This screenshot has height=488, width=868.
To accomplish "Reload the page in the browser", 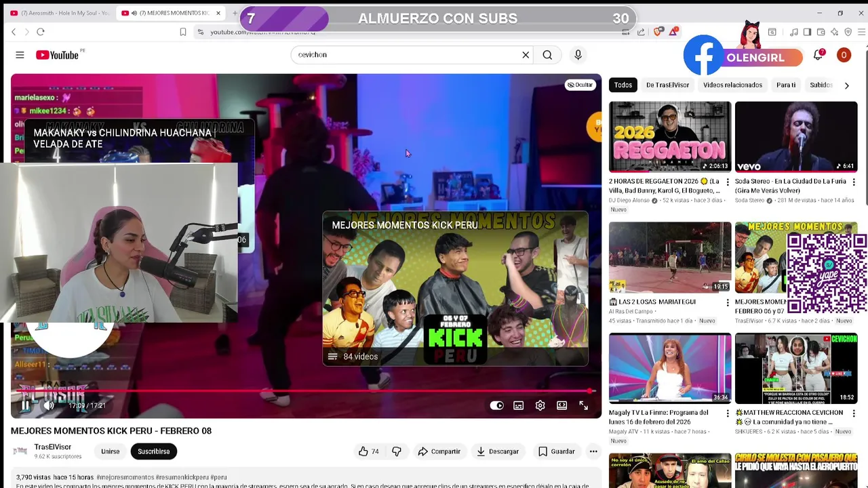I will pos(41,32).
